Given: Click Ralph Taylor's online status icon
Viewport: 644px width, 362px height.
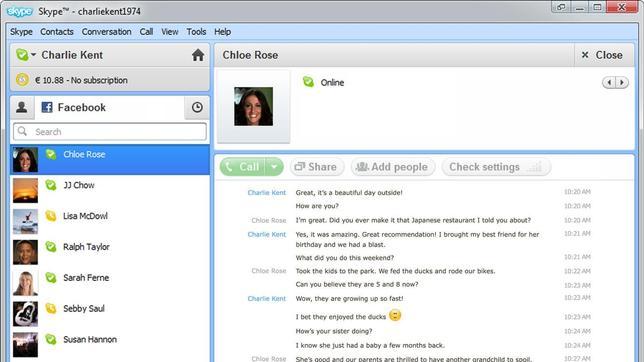Looking at the screenshot, I should coord(51,247).
